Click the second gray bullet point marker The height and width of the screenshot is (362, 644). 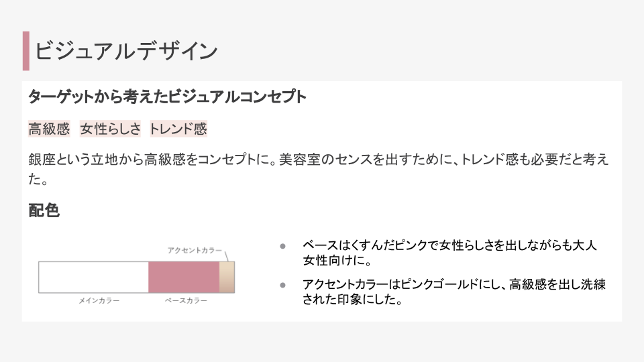tap(283, 285)
